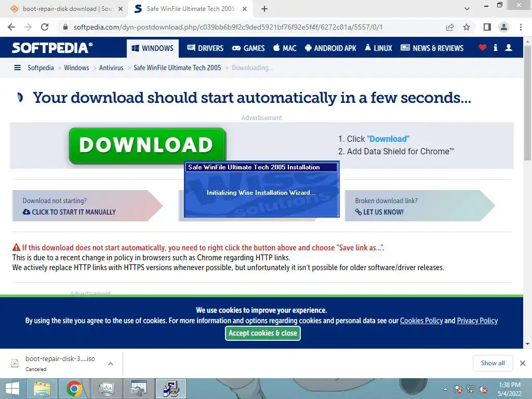532x399 pixels.
Task: Open the Chrome profile avatar
Action: click(x=504, y=27)
